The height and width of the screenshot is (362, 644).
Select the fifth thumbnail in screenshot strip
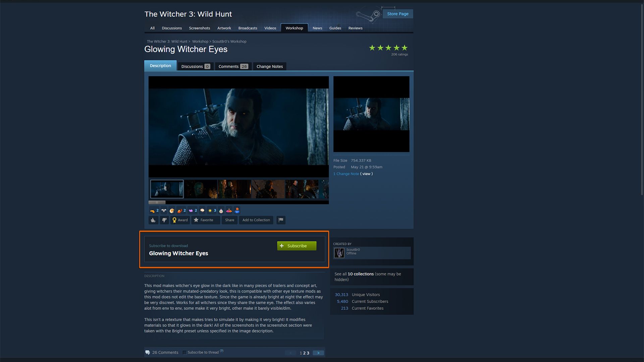point(302,189)
